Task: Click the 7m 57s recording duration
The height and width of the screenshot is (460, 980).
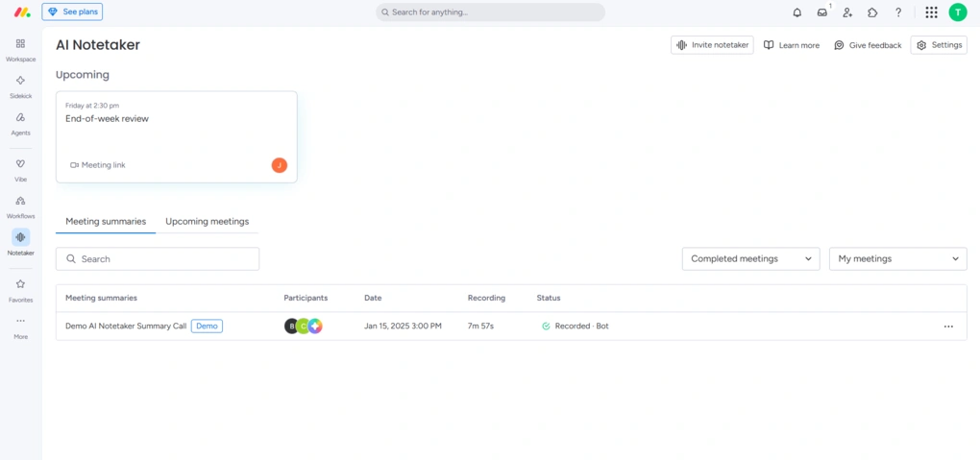Action: tap(480, 327)
